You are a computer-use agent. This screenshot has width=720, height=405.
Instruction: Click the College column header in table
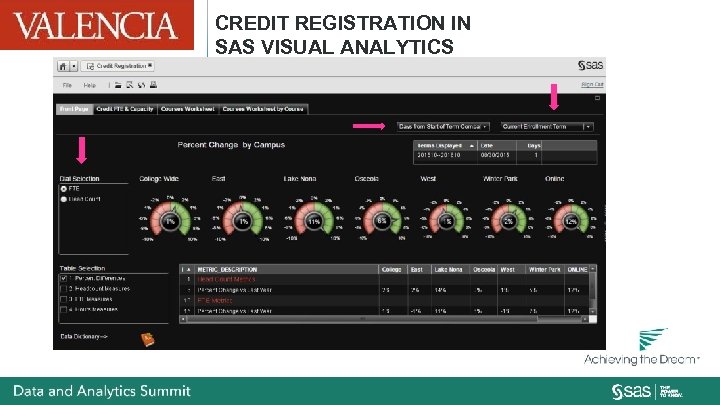(393, 270)
